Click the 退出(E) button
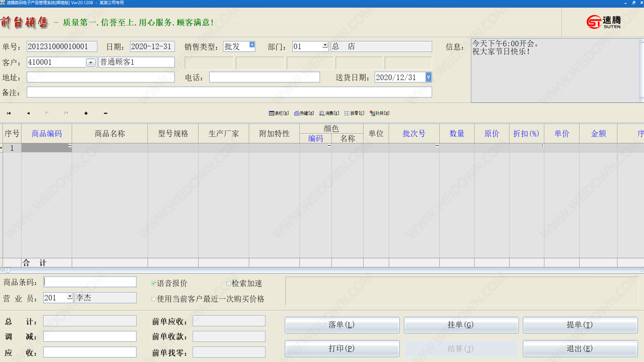644x362 pixels. (580, 348)
